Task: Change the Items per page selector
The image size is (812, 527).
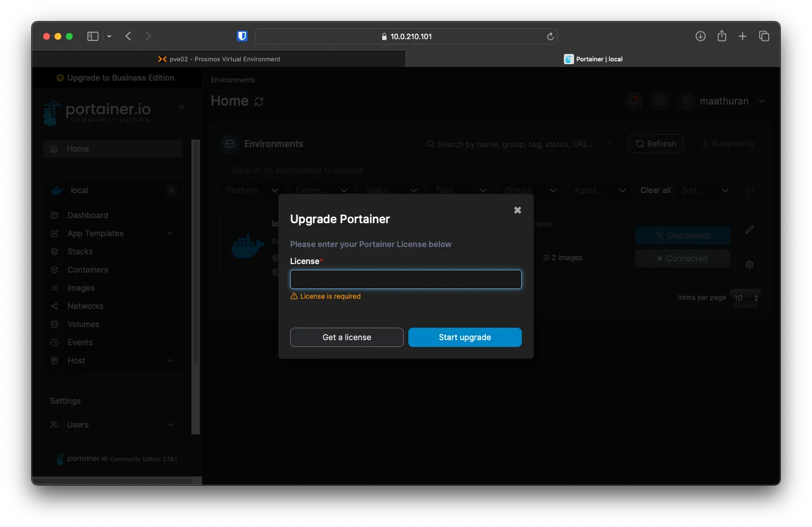Action: tap(746, 298)
